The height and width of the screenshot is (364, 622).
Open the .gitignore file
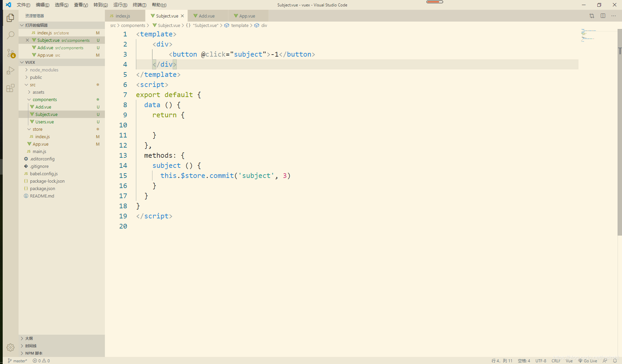[61, 166]
